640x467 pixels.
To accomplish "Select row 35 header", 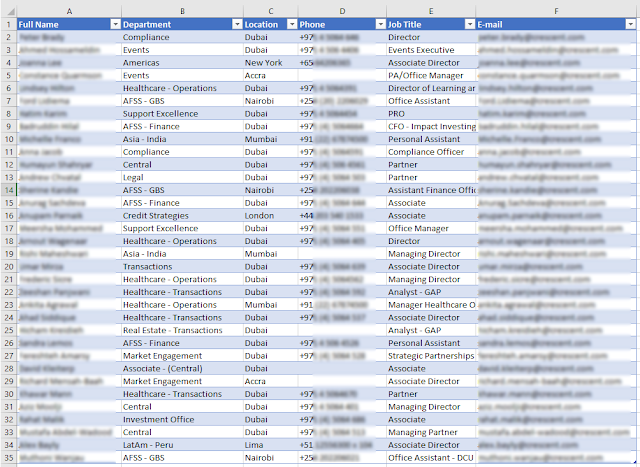I will [x=9, y=458].
